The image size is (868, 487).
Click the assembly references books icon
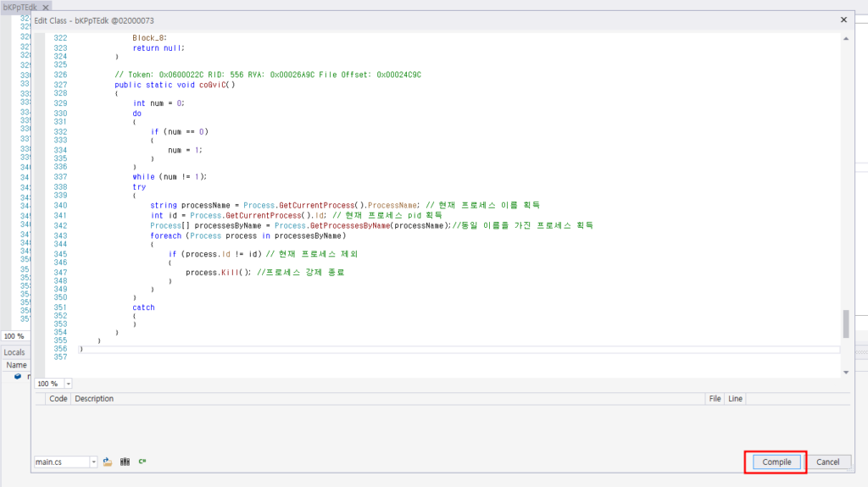[x=125, y=462]
